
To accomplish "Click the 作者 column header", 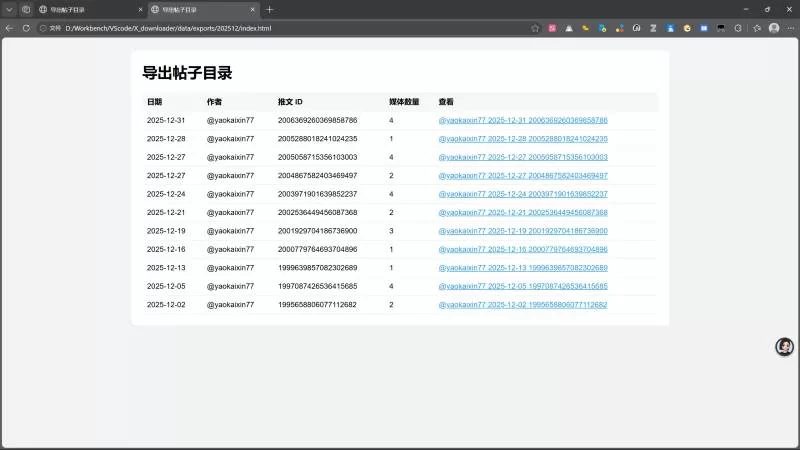I will pyautogui.click(x=214, y=102).
